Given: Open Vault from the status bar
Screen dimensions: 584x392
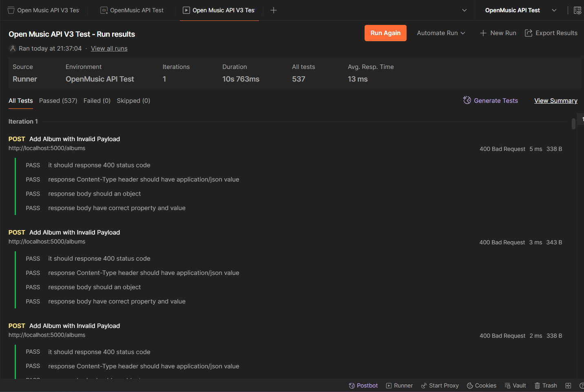Looking at the screenshot, I should tap(515, 385).
